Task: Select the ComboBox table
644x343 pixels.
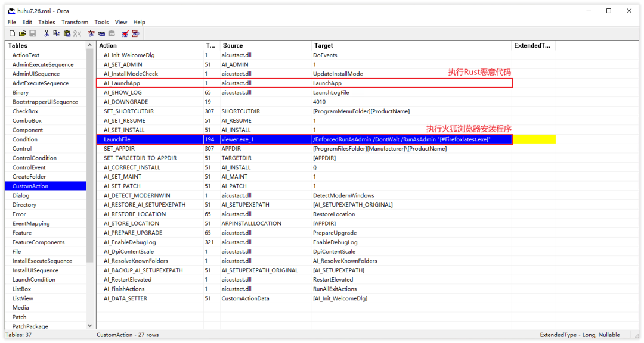Action: 27,121
